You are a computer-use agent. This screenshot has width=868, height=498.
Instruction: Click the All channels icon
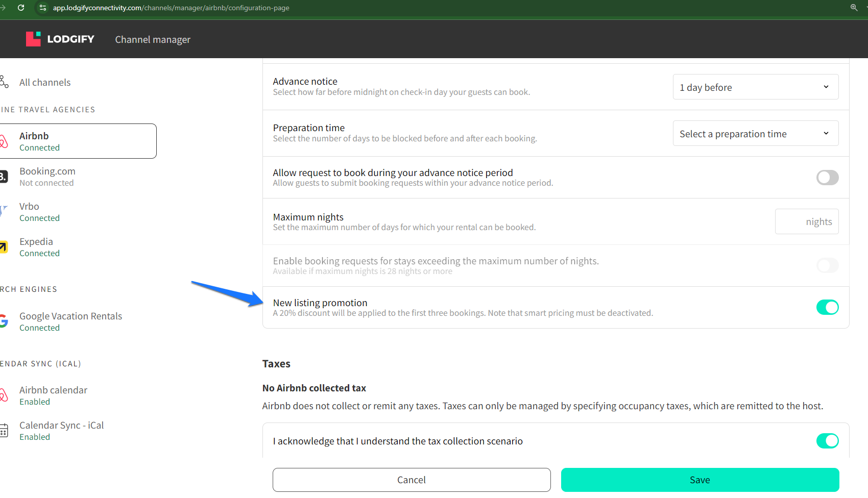[x=4, y=82]
